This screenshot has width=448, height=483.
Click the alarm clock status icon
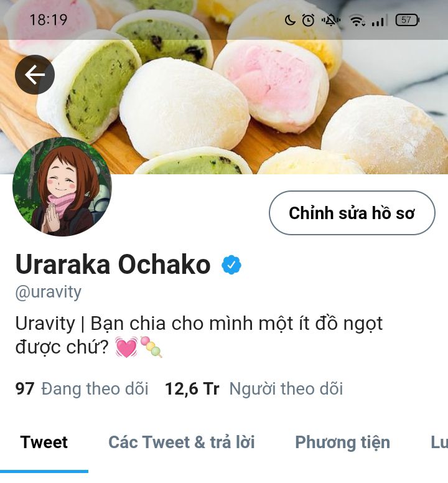point(308,21)
